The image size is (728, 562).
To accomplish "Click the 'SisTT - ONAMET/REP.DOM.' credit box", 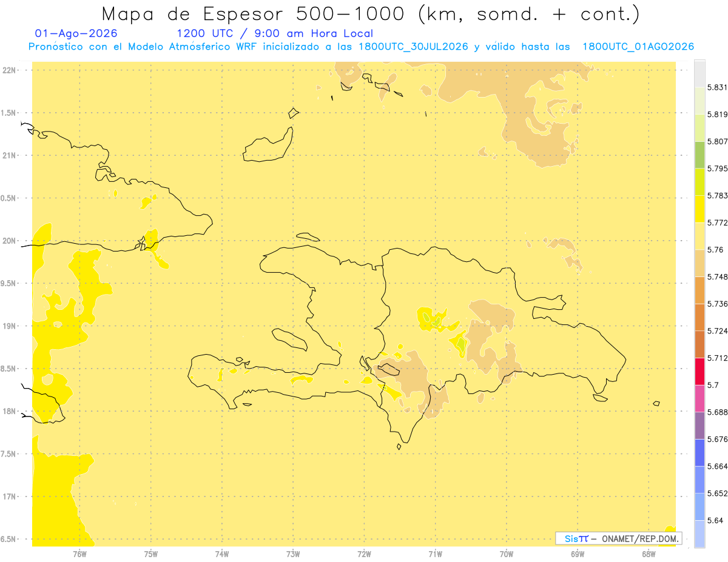I will click(x=618, y=538).
